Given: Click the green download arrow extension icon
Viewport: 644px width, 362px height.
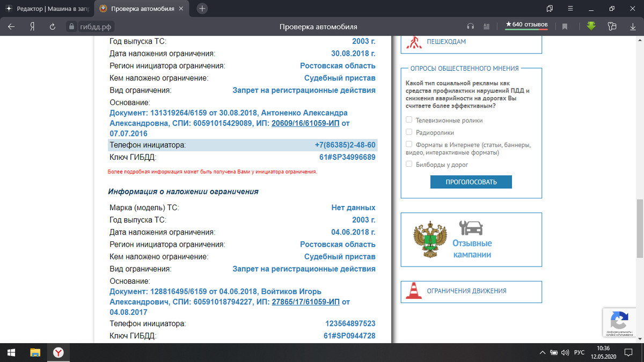Looking at the screenshot, I should (591, 26).
